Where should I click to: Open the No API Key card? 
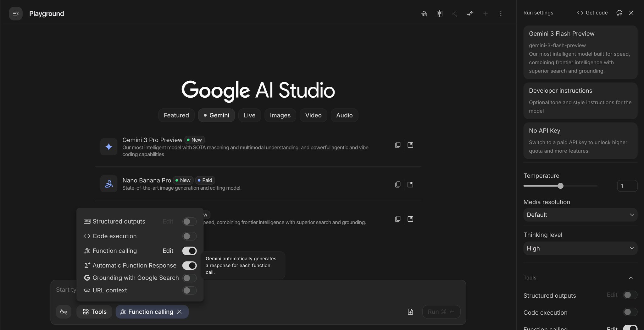pos(580,140)
